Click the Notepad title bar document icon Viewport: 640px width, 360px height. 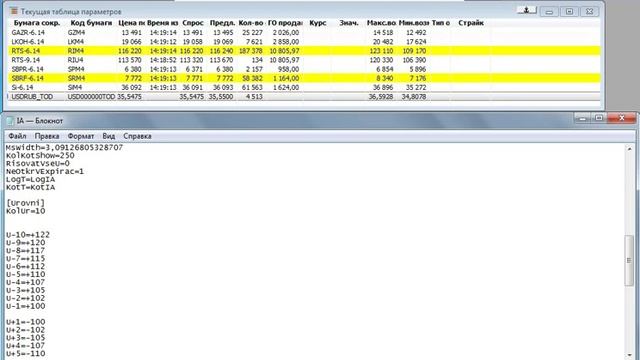point(10,121)
